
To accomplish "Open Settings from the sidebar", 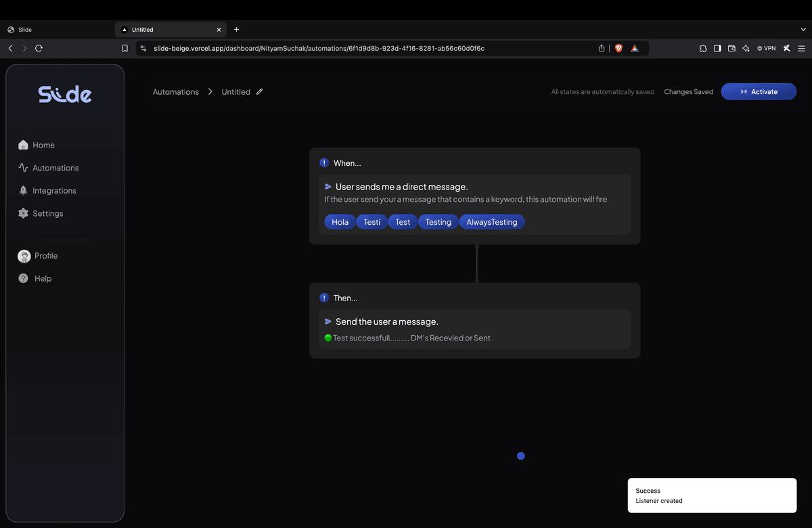I will point(47,213).
